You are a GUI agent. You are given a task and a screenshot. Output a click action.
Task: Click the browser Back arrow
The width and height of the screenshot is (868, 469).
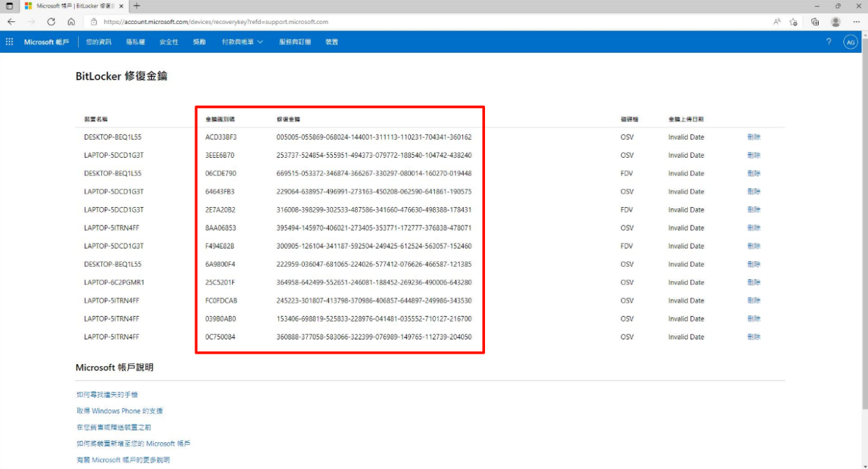point(11,22)
